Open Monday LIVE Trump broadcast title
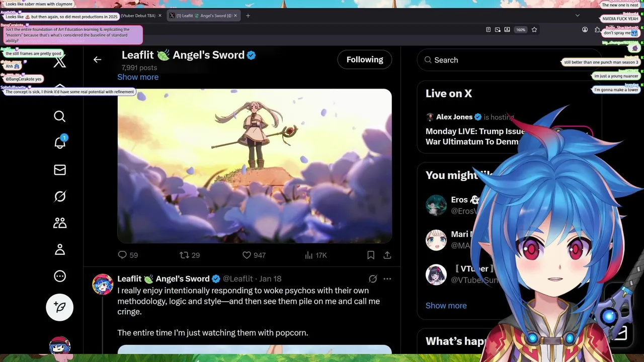Viewport: 644px width, 362px height. click(x=475, y=136)
